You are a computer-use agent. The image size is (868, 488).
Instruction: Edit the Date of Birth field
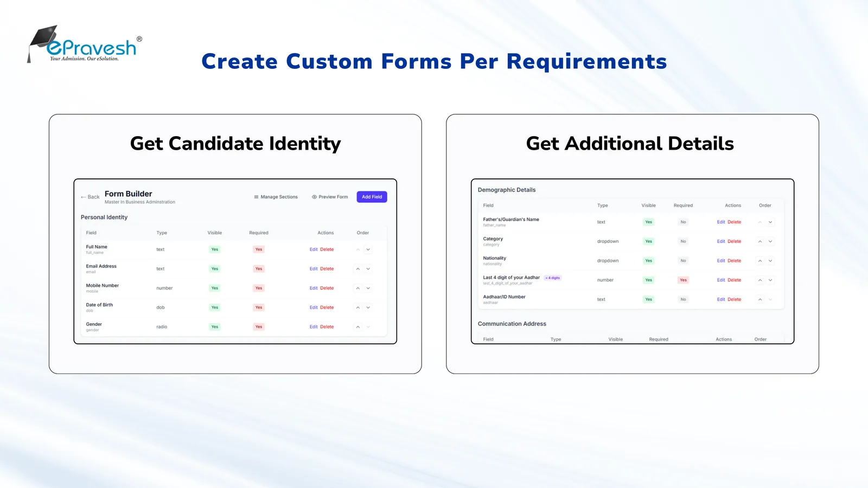click(x=314, y=307)
